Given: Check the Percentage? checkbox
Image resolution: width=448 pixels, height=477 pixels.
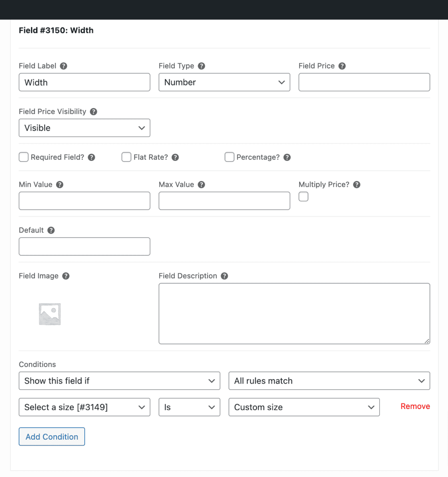Looking at the screenshot, I should (230, 157).
